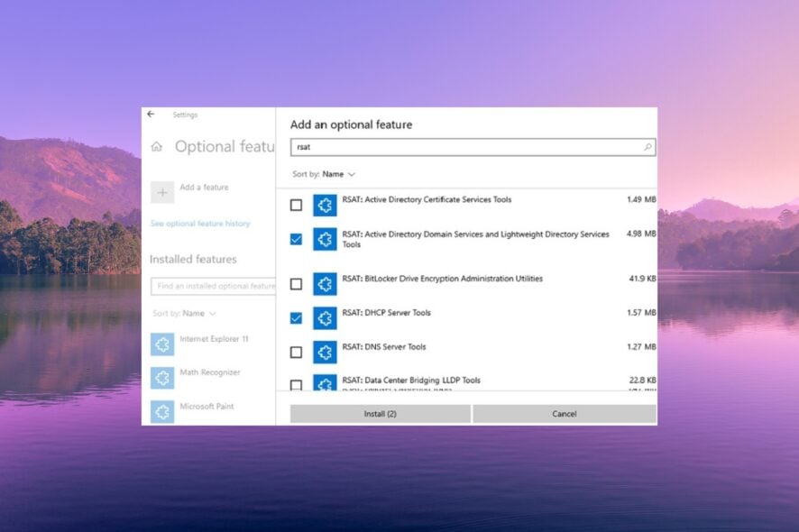Image resolution: width=799 pixels, height=532 pixels.
Task: Click the Install (2) button
Action: [381, 414]
